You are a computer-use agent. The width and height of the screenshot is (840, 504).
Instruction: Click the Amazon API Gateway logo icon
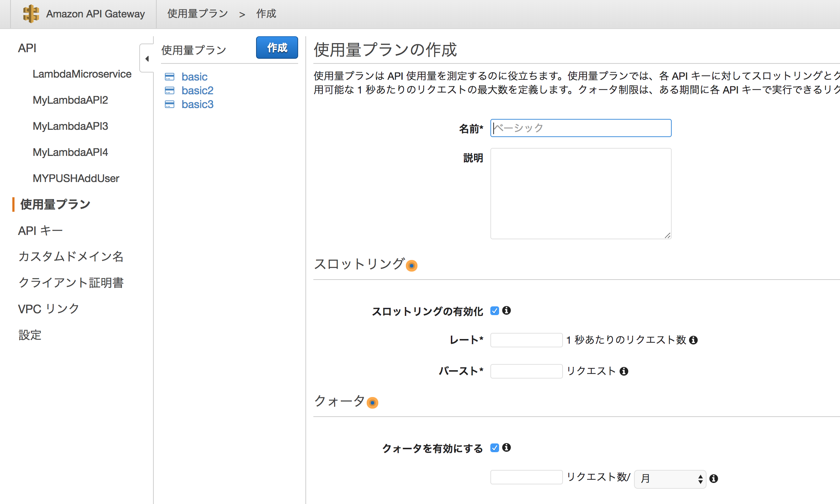[x=31, y=14]
